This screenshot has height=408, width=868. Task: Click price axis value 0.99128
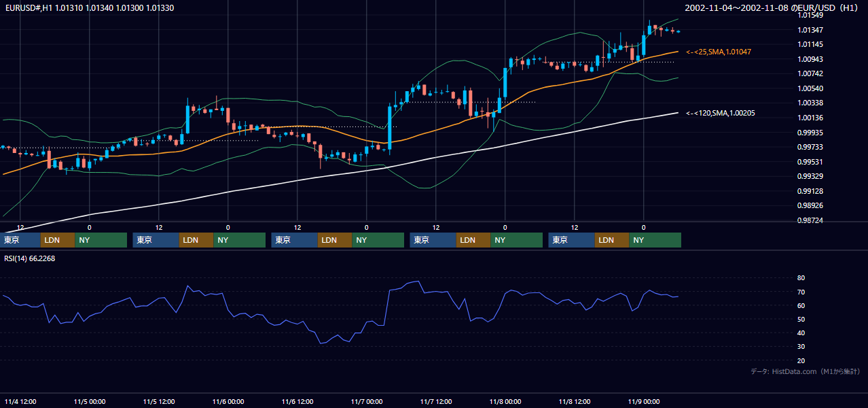coord(810,191)
